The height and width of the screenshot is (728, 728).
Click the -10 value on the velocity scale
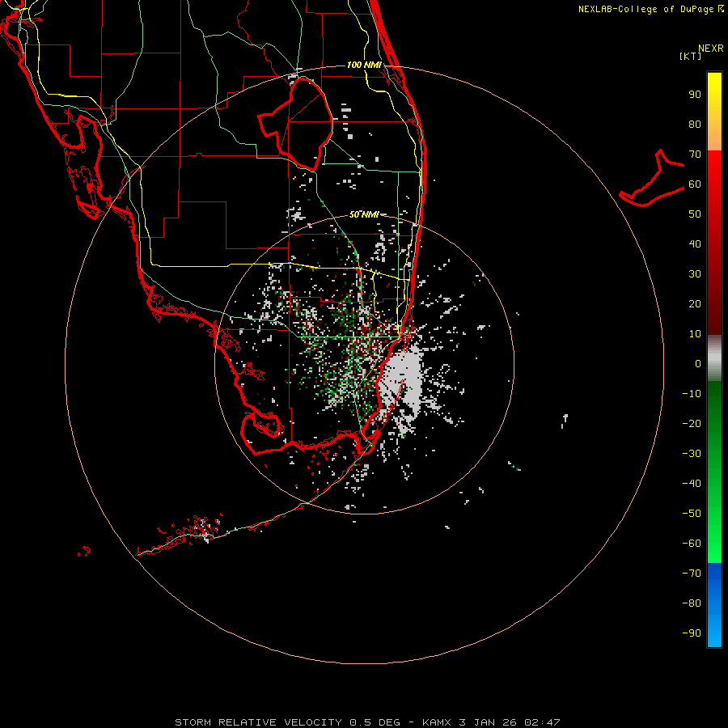pyautogui.click(x=692, y=394)
